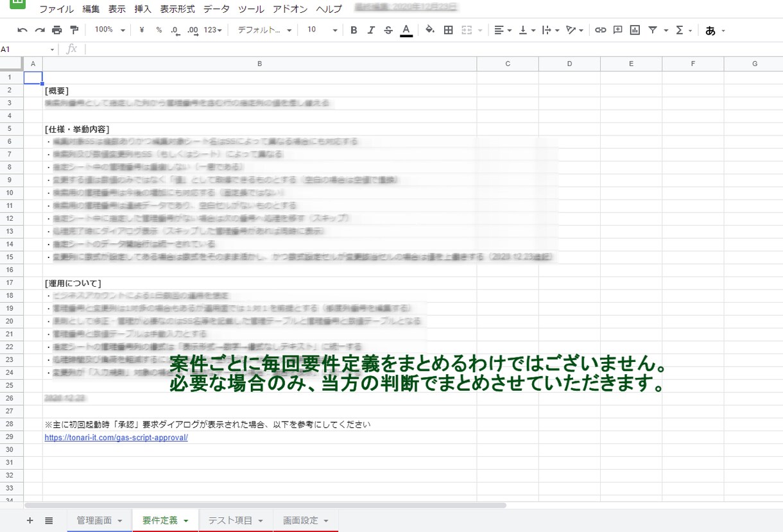Open the 表示 menu
The width and height of the screenshot is (783, 532).
coord(117,9)
